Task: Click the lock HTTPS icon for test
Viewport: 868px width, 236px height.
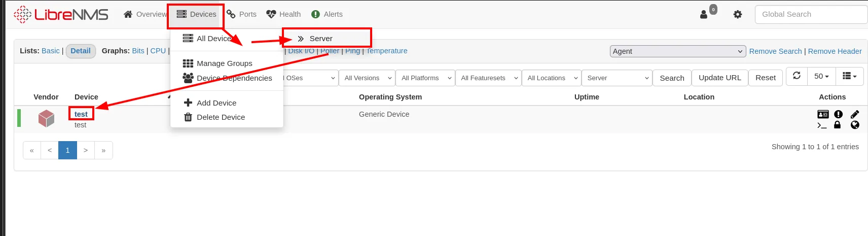Action: [x=838, y=125]
